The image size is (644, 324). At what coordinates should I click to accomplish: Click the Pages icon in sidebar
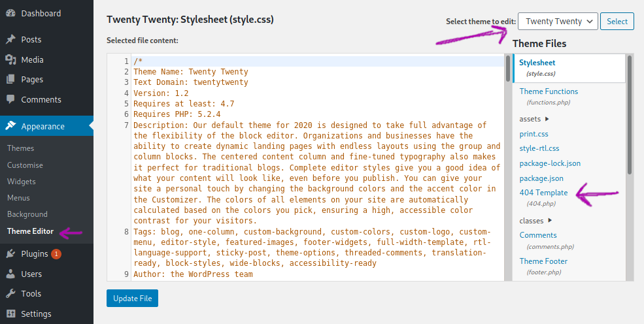(10, 79)
